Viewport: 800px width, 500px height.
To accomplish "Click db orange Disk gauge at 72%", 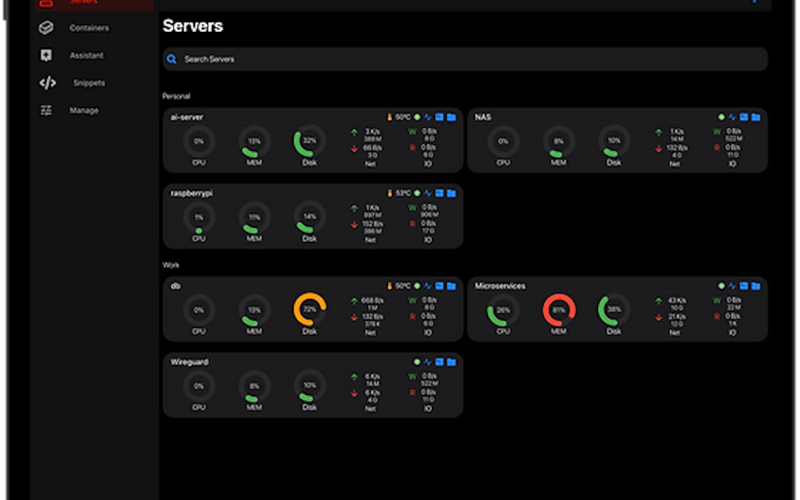I will coord(310,310).
